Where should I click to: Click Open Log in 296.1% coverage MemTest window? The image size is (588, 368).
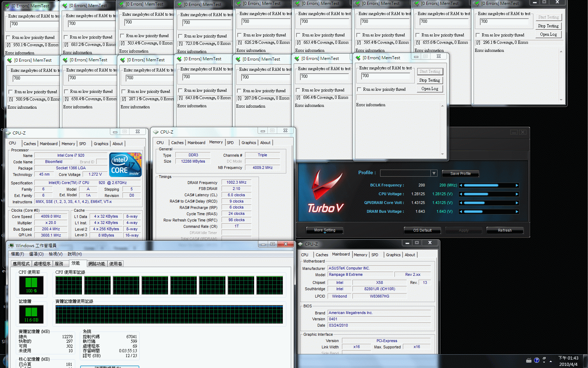tap(548, 34)
